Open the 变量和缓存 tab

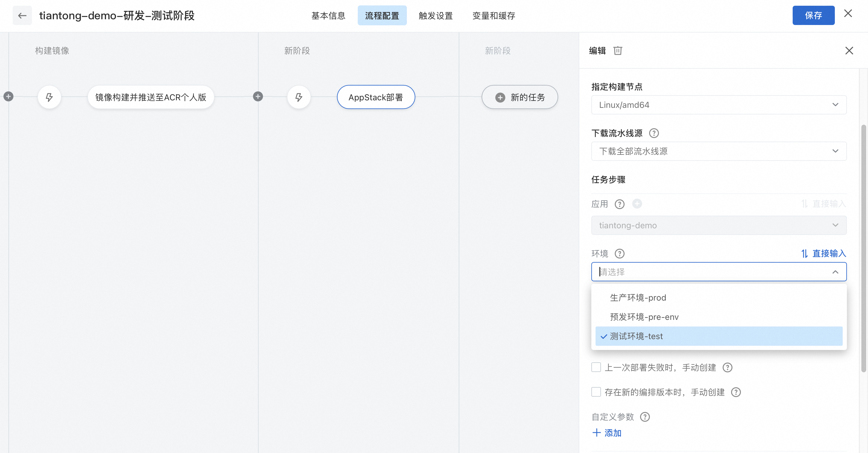(x=493, y=16)
